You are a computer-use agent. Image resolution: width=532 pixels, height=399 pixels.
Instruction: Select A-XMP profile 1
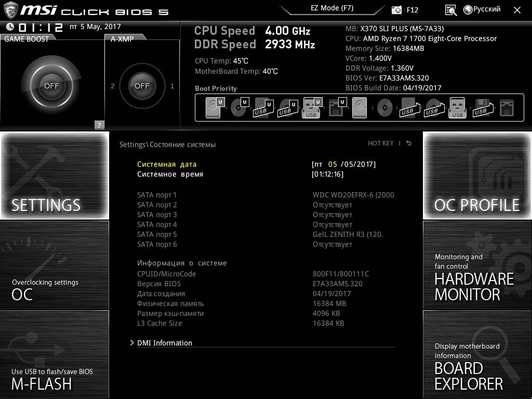pos(172,86)
